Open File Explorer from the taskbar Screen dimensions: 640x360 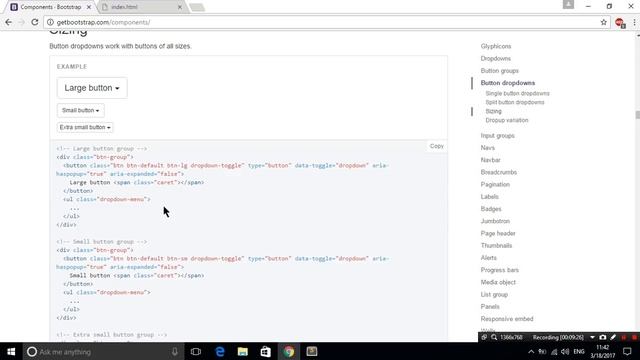pyautogui.click(x=243, y=351)
